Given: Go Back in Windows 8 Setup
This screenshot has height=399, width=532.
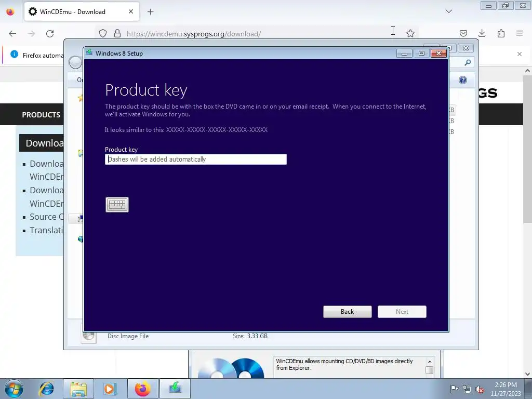Looking at the screenshot, I should click(x=348, y=312).
